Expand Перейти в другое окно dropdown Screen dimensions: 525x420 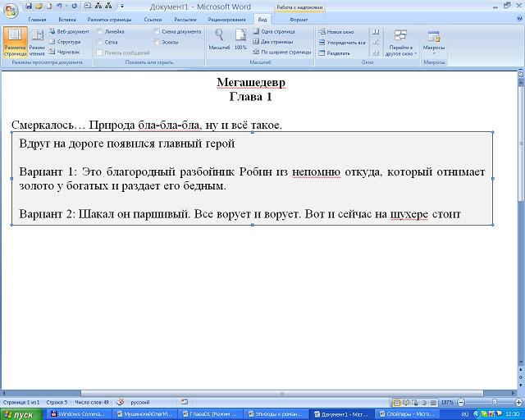tap(400, 41)
